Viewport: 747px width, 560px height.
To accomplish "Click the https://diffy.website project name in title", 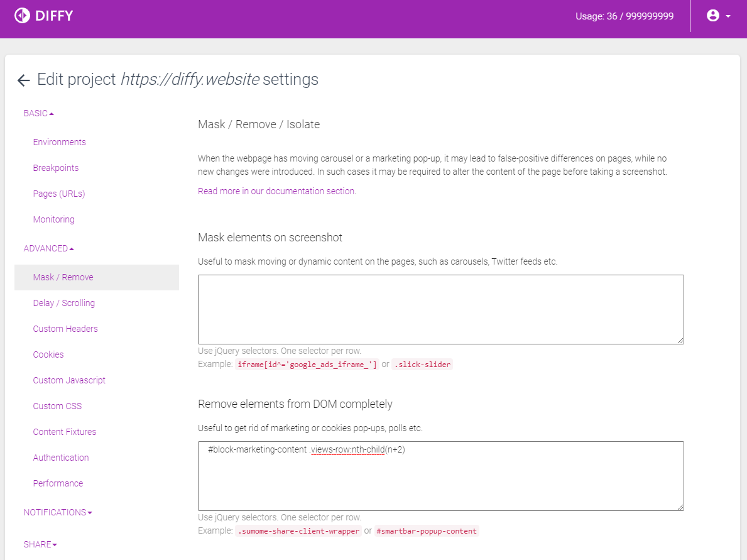I will tap(190, 80).
